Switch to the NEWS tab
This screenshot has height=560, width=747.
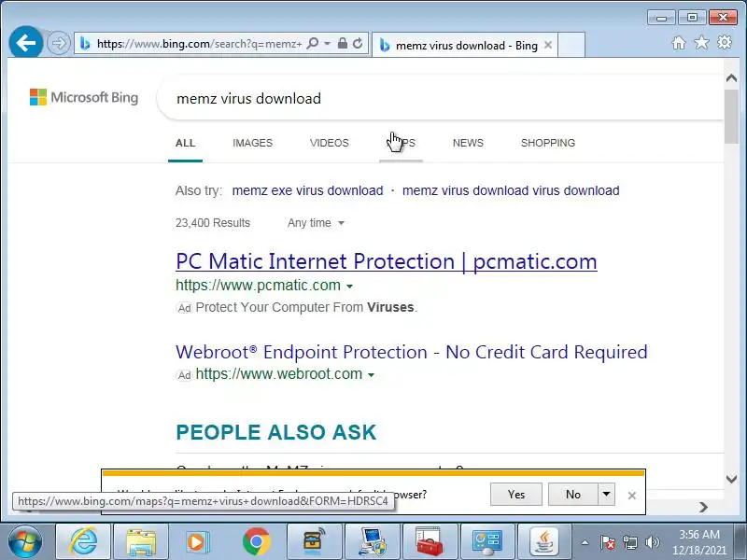click(468, 143)
